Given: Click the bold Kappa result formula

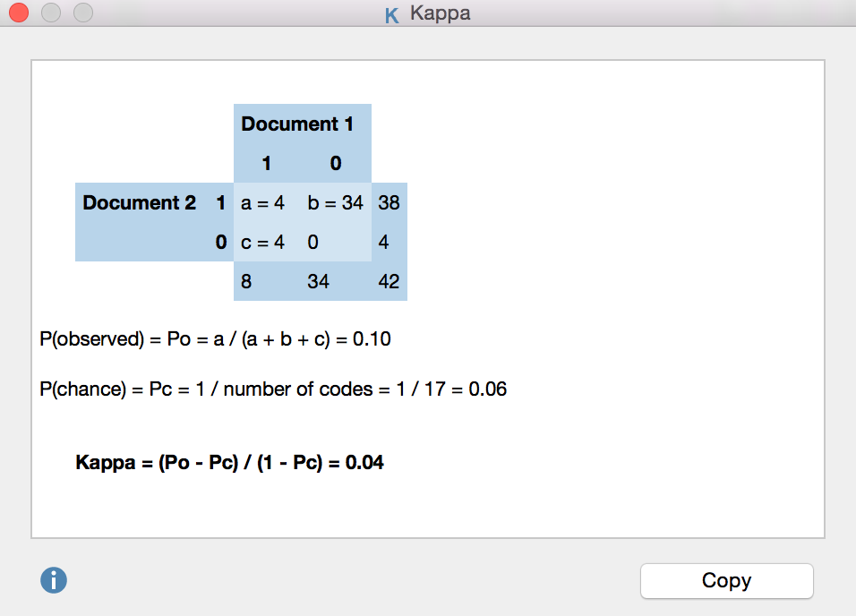Looking at the screenshot, I should point(230,463).
